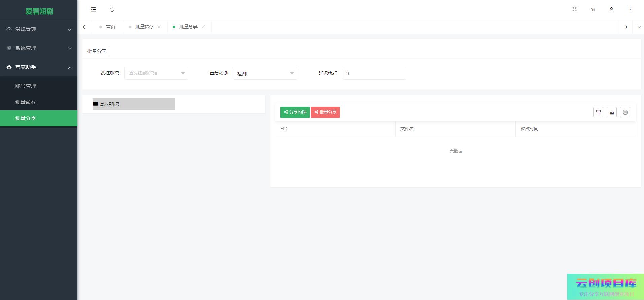Open the 重复检测 dropdown
The height and width of the screenshot is (300, 644).
(x=265, y=73)
